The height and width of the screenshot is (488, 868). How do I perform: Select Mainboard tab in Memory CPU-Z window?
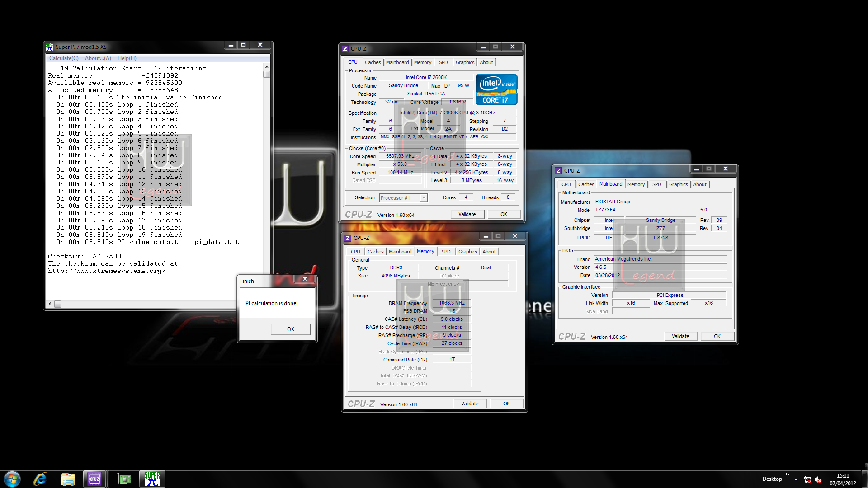[x=400, y=252]
